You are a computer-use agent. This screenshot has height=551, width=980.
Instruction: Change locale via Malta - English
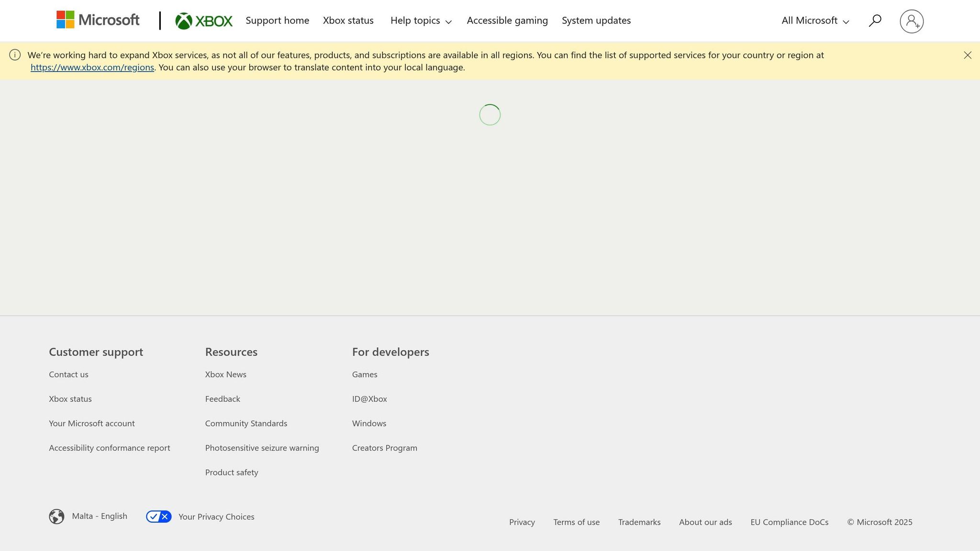(x=100, y=516)
